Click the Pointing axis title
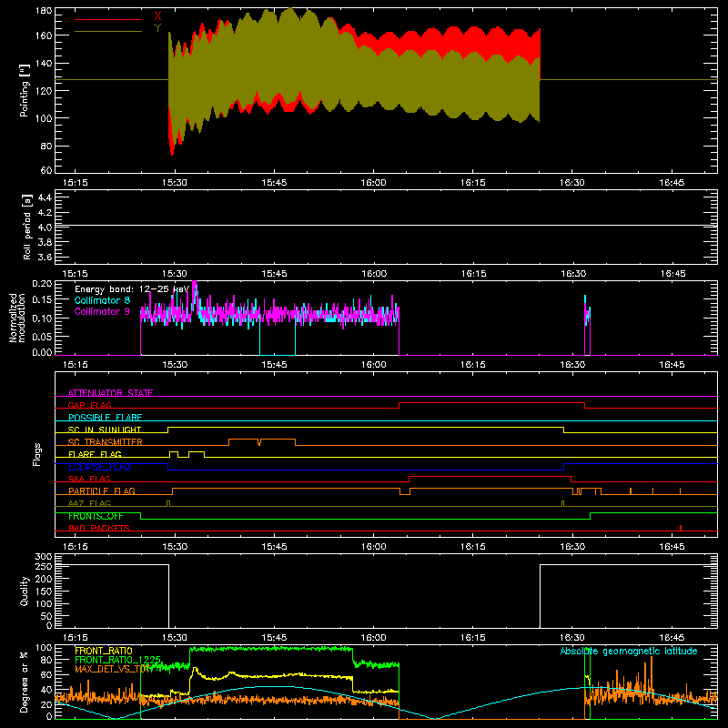 point(25,90)
